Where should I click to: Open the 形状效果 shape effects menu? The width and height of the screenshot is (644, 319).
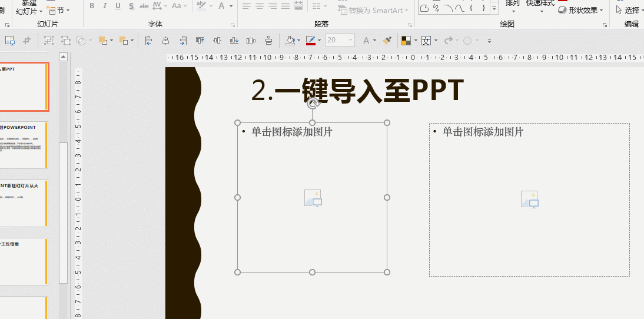pos(581,10)
